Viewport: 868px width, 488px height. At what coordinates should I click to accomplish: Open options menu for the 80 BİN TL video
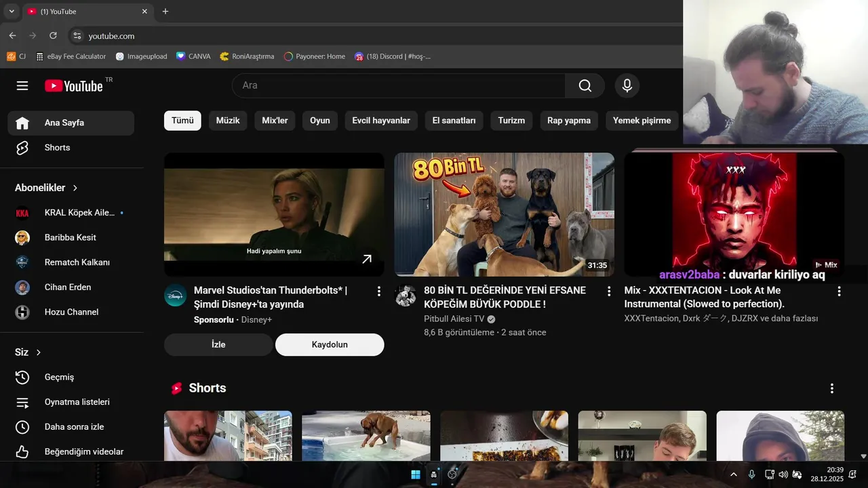609,291
